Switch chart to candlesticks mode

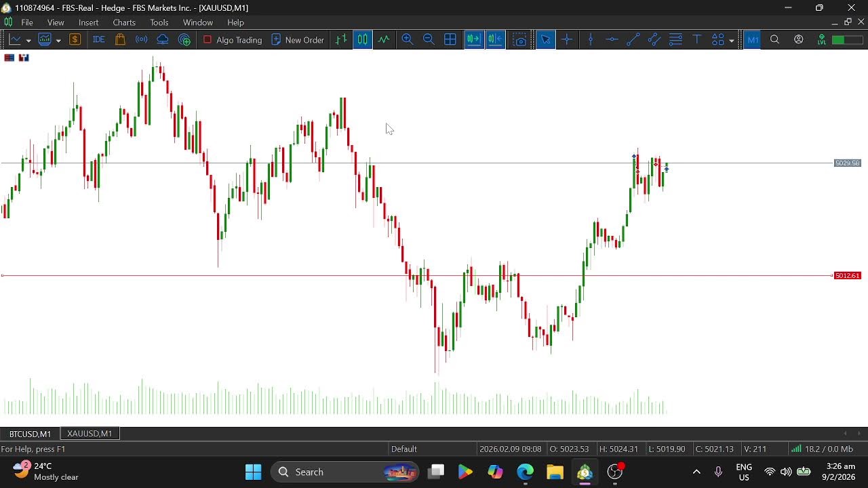[x=363, y=40]
